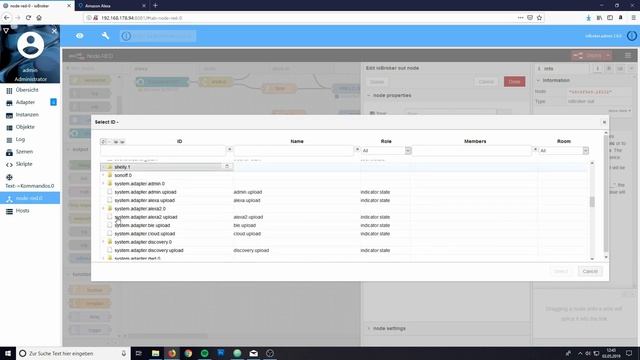Clear the Name filter with its x button
Image resolution: width=640 pixels, height=360 pixels.
point(357,149)
